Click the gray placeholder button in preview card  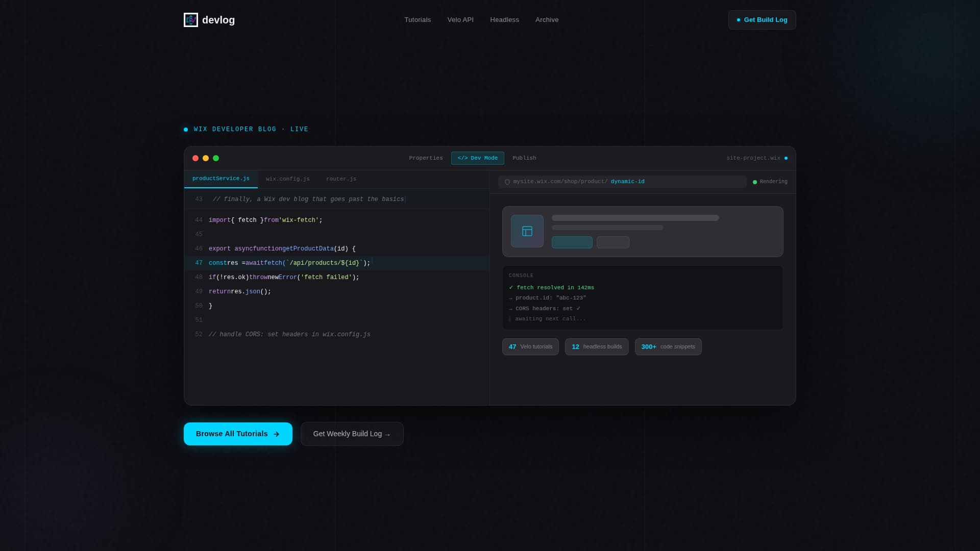click(613, 242)
